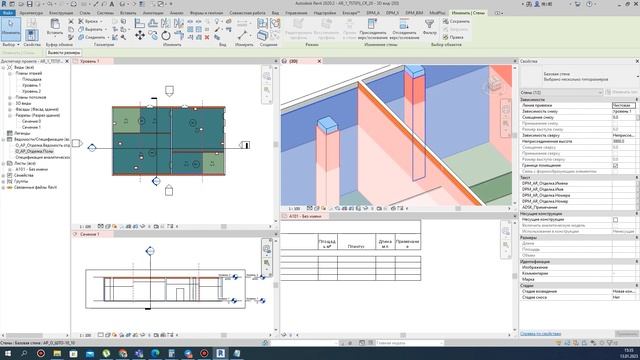
Task: Activate the Сечение 1 view tab
Action: tap(90, 234)
